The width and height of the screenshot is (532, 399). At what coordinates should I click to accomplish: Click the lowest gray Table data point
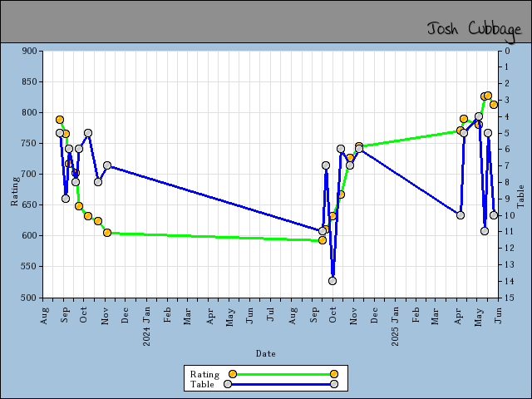(x=332, y=281)
